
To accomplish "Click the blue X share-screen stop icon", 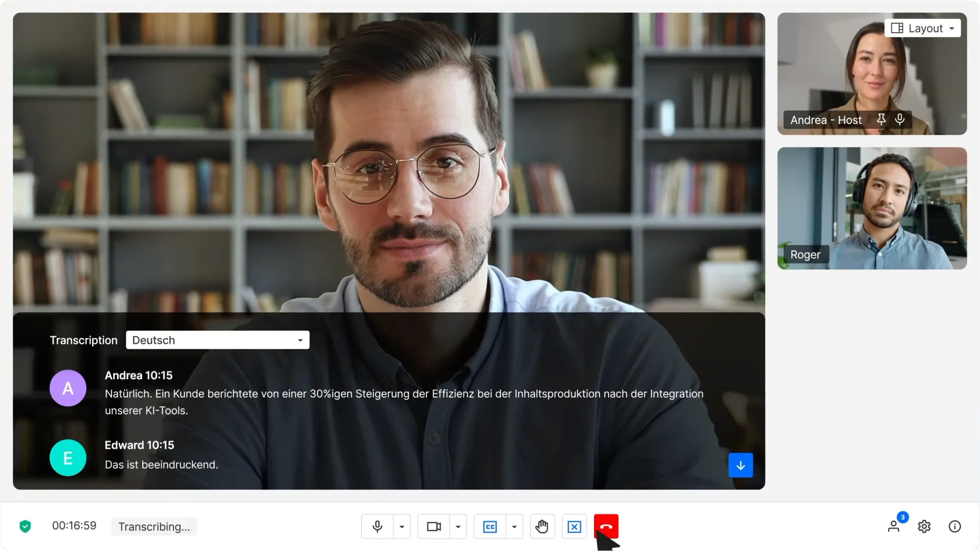I will pyautogui.click(x=574, y=527).
